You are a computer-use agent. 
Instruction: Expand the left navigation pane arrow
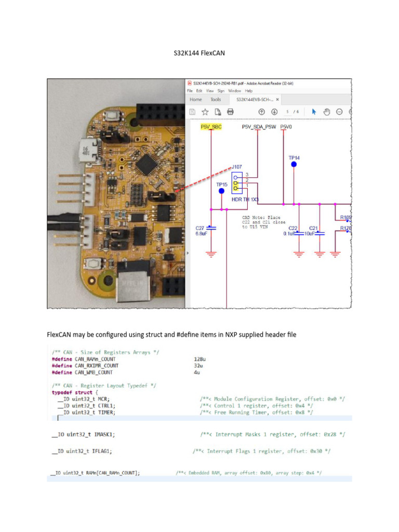point(188,253)
